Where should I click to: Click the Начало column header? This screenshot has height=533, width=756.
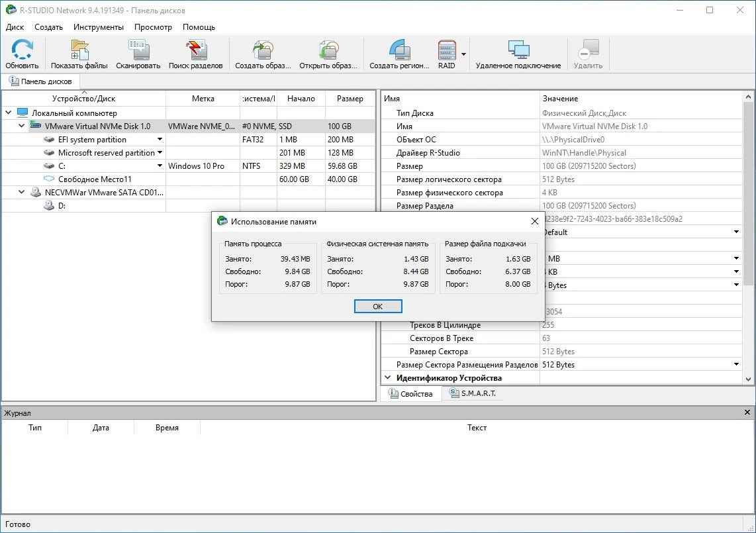301,99
